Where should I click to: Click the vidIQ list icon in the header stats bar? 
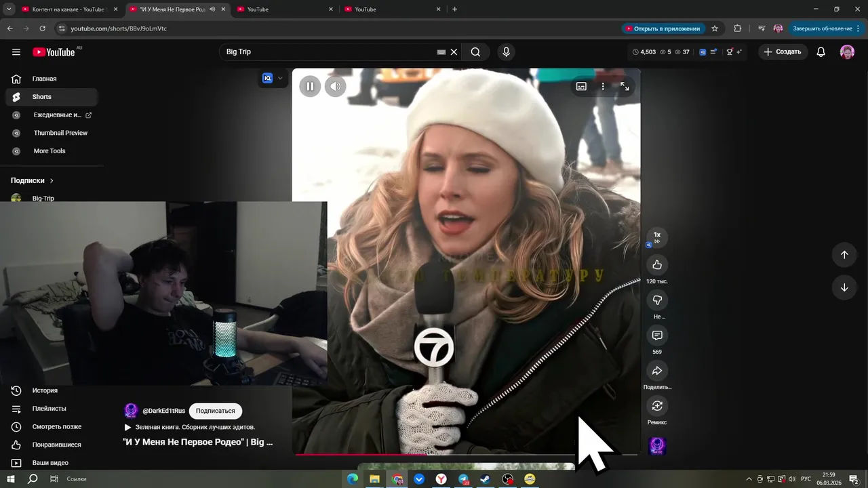pos(713,52)
